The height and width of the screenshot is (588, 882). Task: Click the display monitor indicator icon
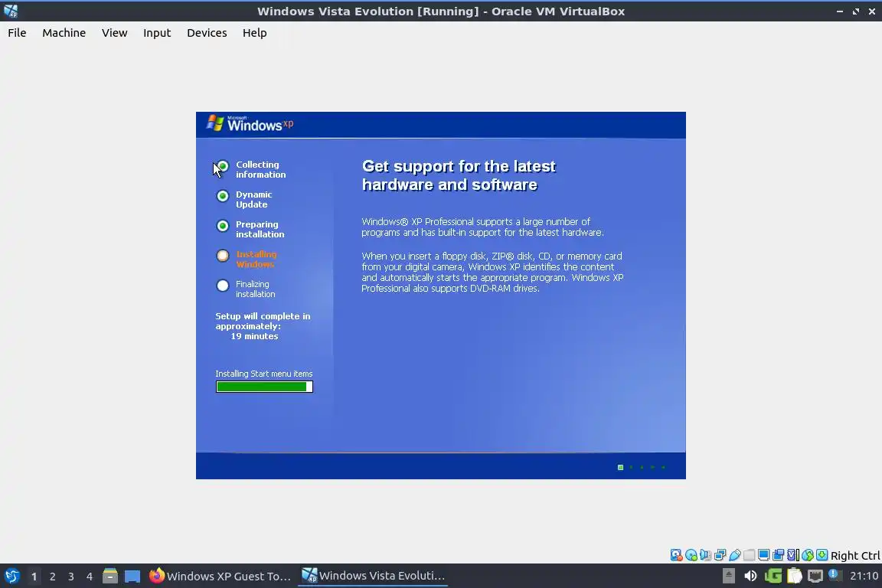click(763, 555)
